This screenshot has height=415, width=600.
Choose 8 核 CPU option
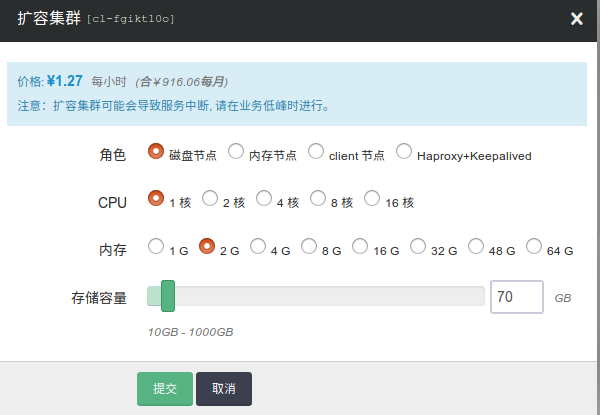point(318,198)
